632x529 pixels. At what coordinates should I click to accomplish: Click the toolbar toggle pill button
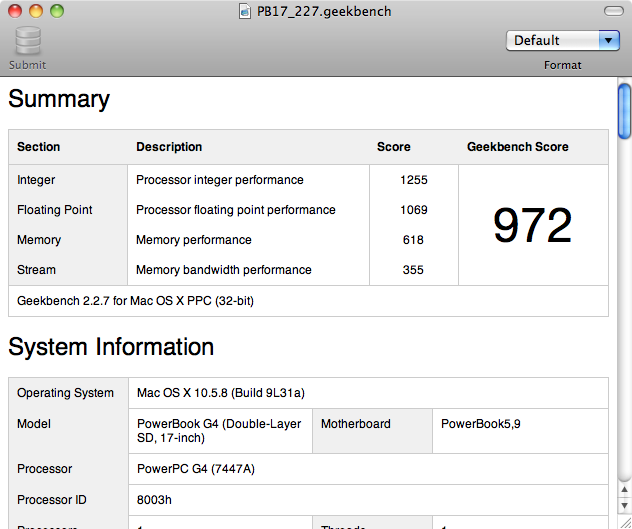[x=613, y=11]
